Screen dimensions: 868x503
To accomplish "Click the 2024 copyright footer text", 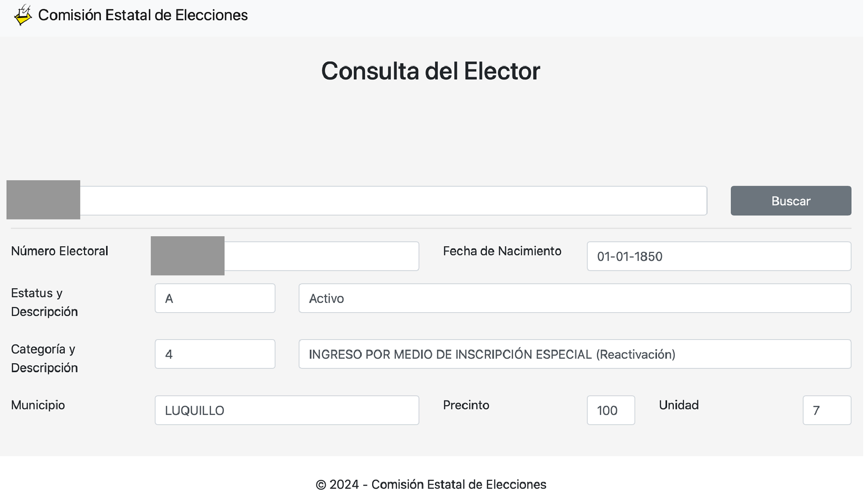I will click(x=431, y=484).
